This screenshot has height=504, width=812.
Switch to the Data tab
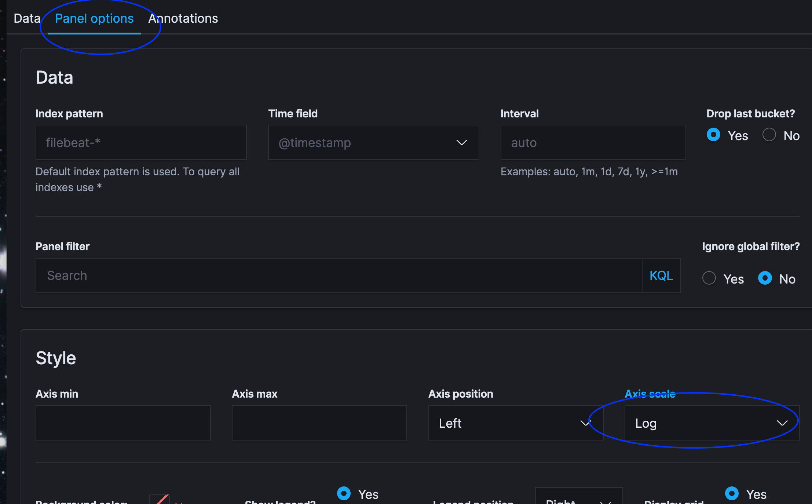(27, 18)
